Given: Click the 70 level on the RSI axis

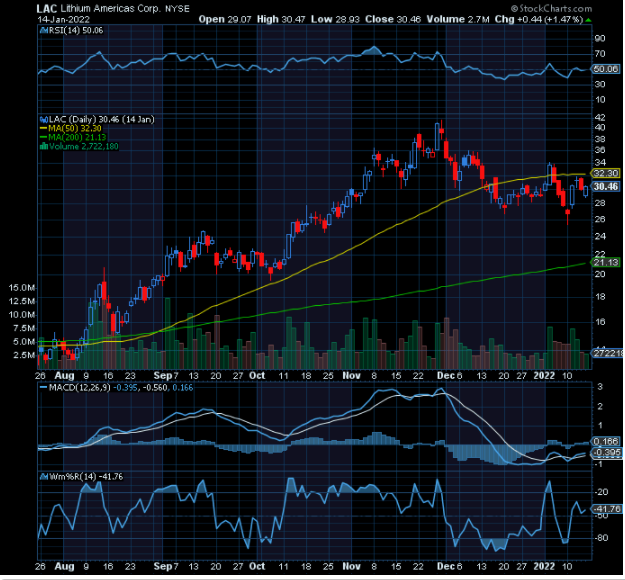Looking at the screenshot, I should [x=600, y=54].
